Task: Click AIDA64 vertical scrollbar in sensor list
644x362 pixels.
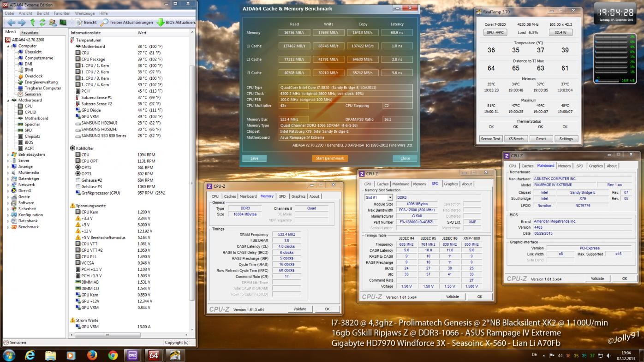Action: (192, 182)
